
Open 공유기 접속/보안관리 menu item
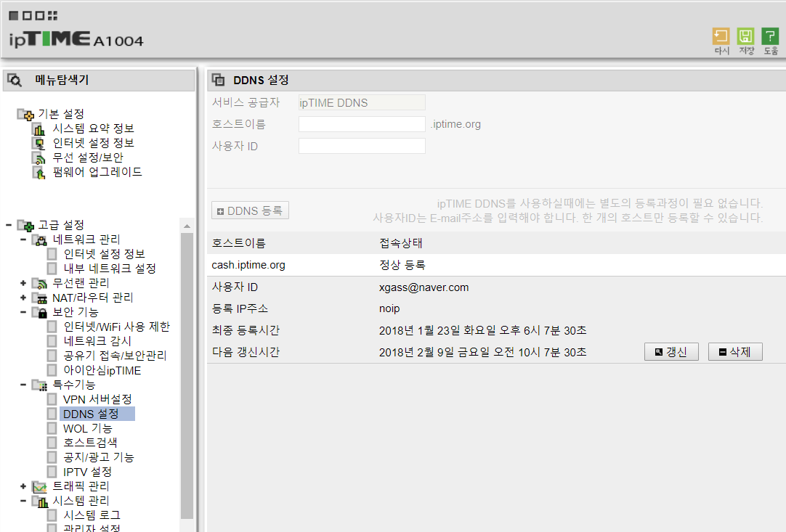tap(115, 356)
